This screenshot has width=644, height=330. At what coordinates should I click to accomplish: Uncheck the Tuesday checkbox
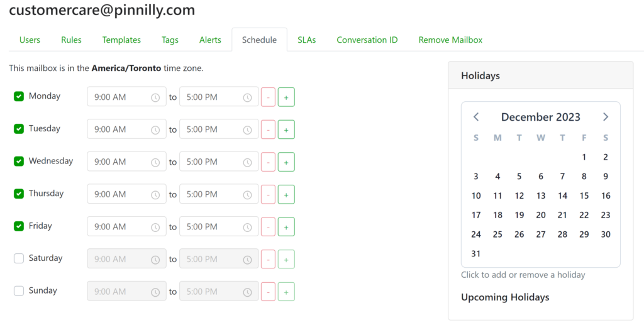[x=19, y=129]
